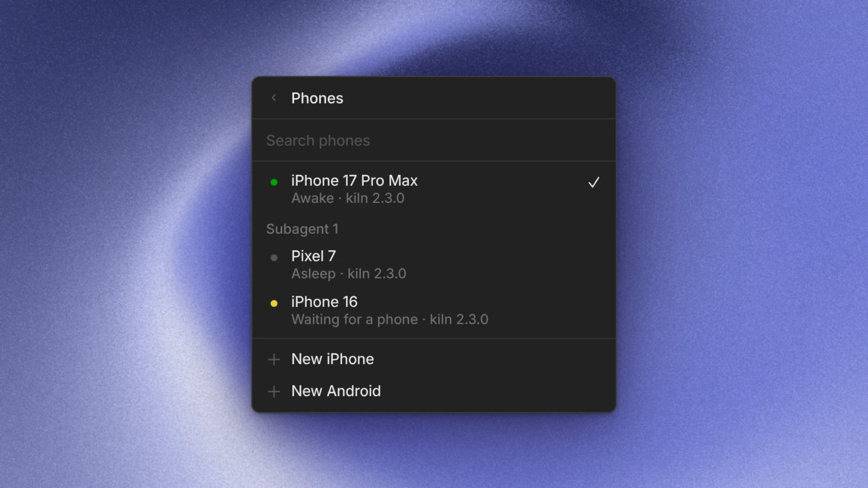Viewport: 868px width, 488px height.
Task: Click the "Awake · kiln 2.3.0" status text
Action: [x=348, y=198]
